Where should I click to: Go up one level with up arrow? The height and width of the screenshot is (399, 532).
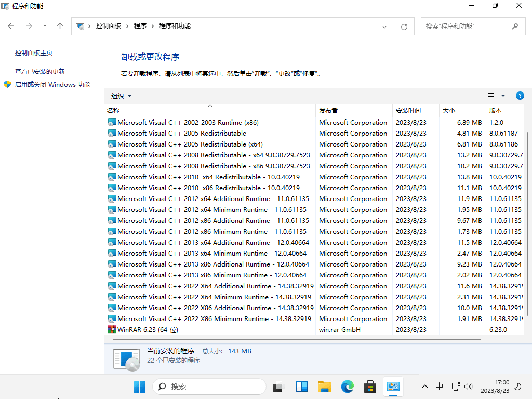tap(60, 26)
